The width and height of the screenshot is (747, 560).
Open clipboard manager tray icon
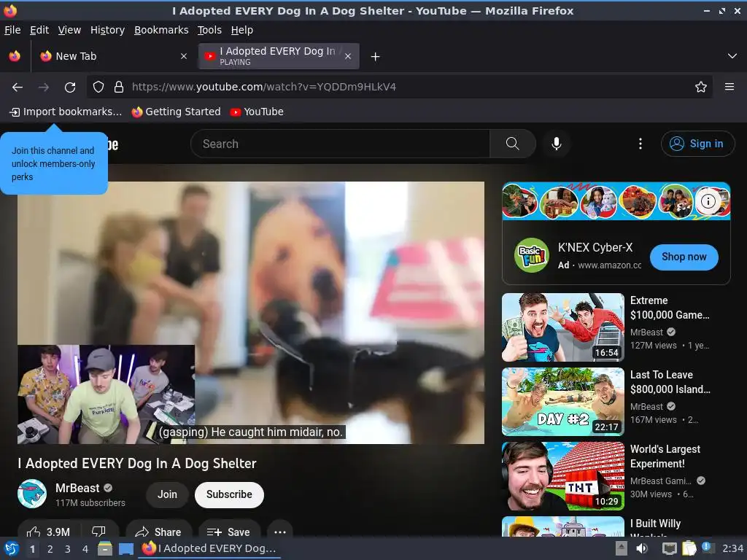point(689,548)
